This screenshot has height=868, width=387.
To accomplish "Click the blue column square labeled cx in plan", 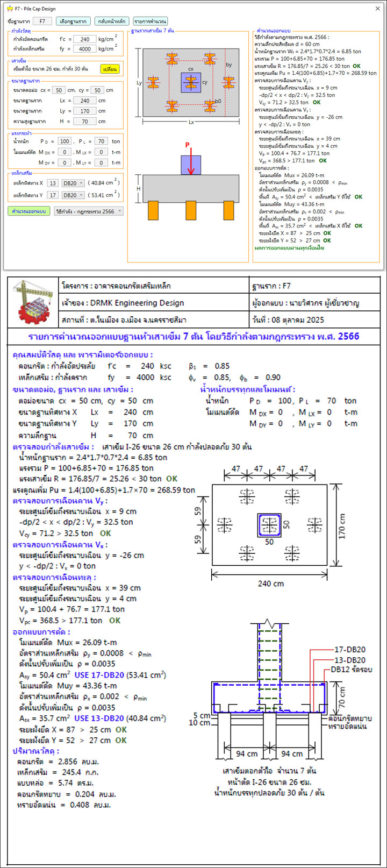I will click(191, 82).
